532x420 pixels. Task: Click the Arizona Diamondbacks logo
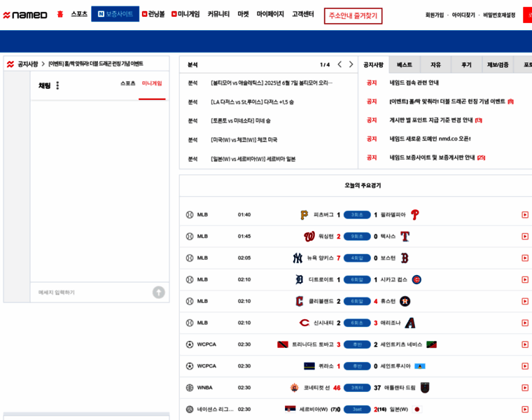coord(410,323)
